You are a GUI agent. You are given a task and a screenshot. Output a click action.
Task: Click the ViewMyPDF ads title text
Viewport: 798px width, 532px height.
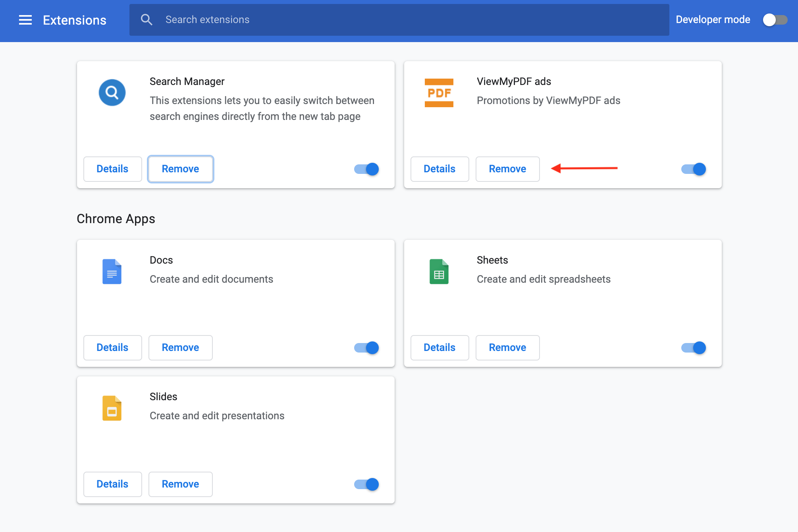[x=514, y=81]
